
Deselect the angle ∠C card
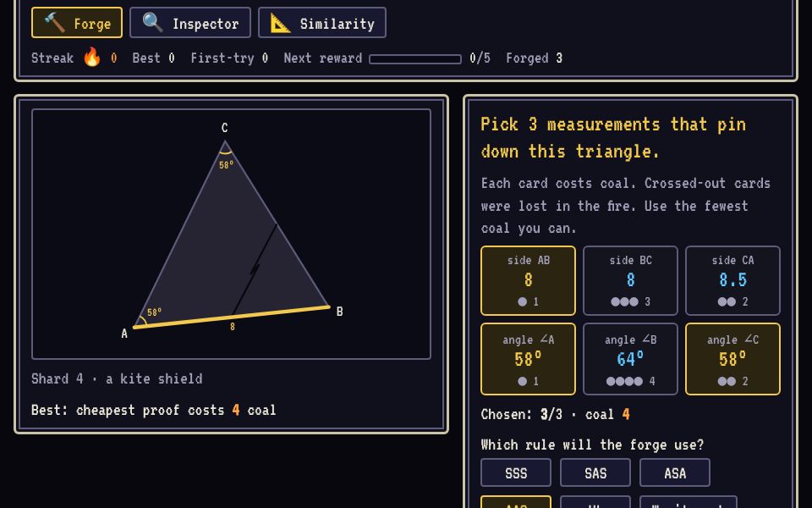click(x=732, y=359)
